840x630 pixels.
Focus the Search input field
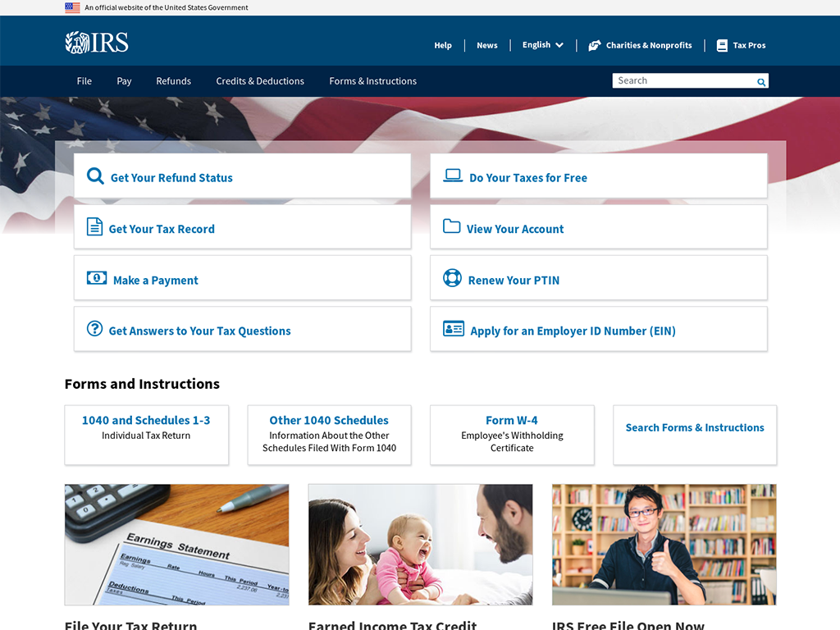(x=682, y=80)
